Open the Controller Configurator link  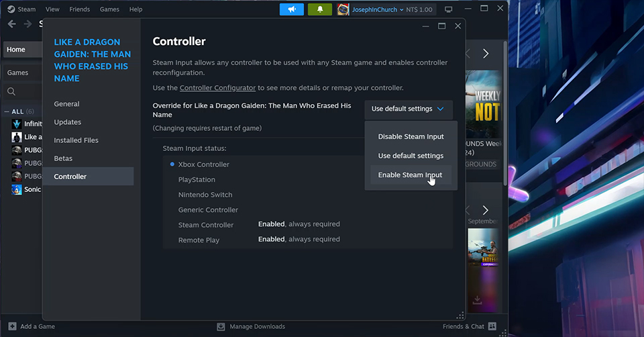pos(217,88)
